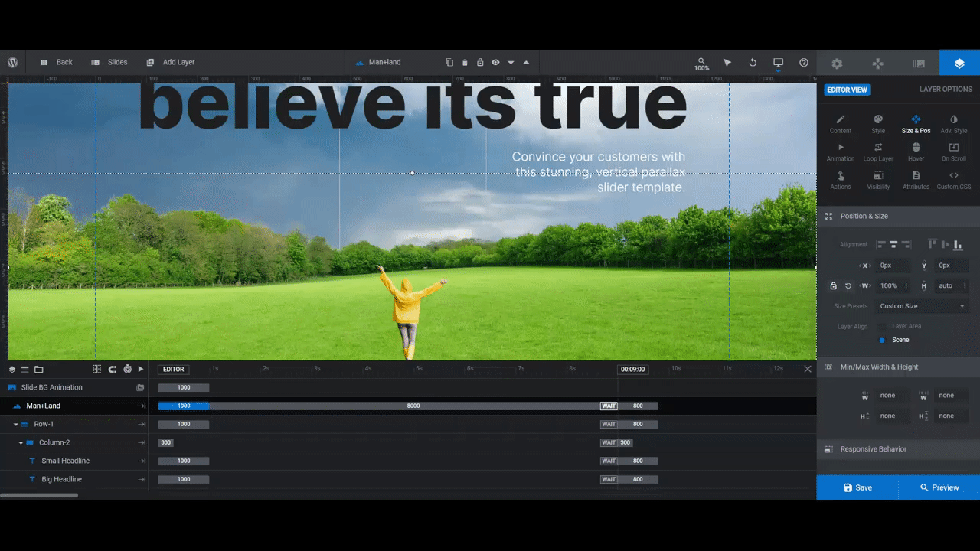Delete the selected layer with trash icon
This screenshot has width=980, height=551.
tap(465, 62)
